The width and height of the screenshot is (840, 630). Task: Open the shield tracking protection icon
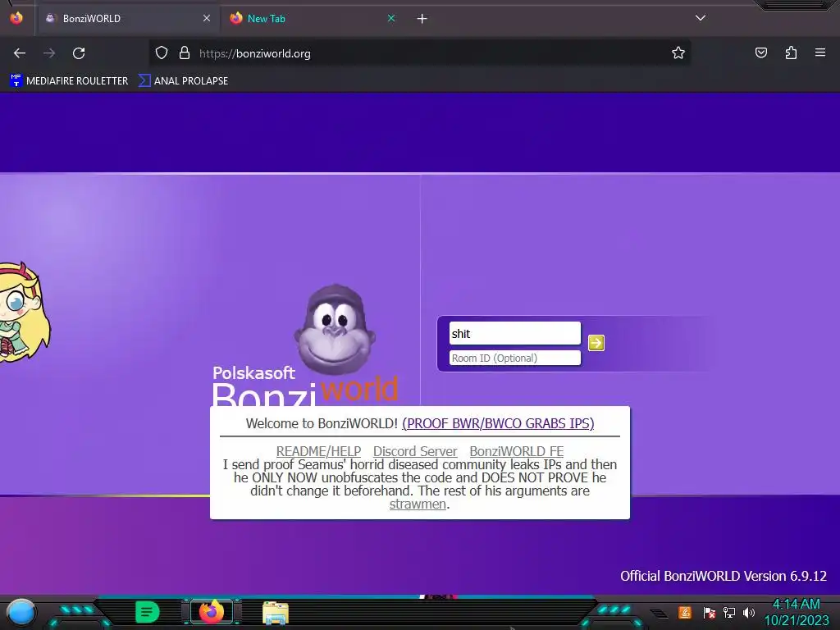(162, 52)
